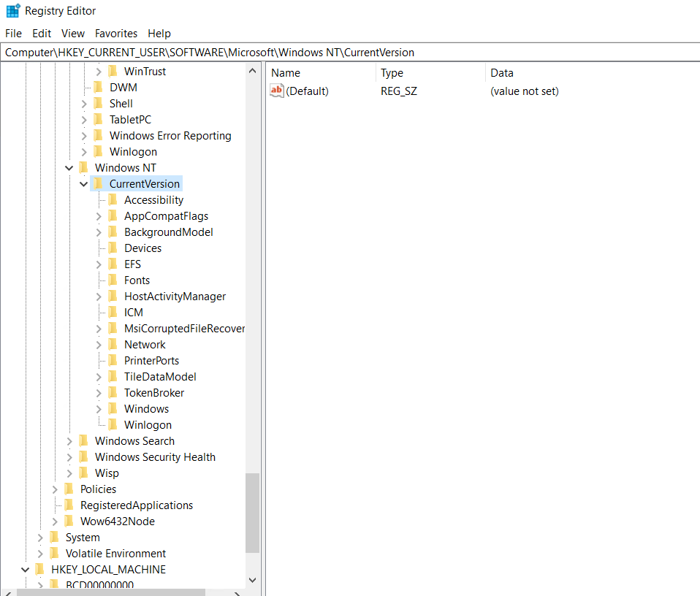The image size is (700, 596).
Task: Click the horizontal scrollbar thumb under tree
Action: click(x=111, y=592)
